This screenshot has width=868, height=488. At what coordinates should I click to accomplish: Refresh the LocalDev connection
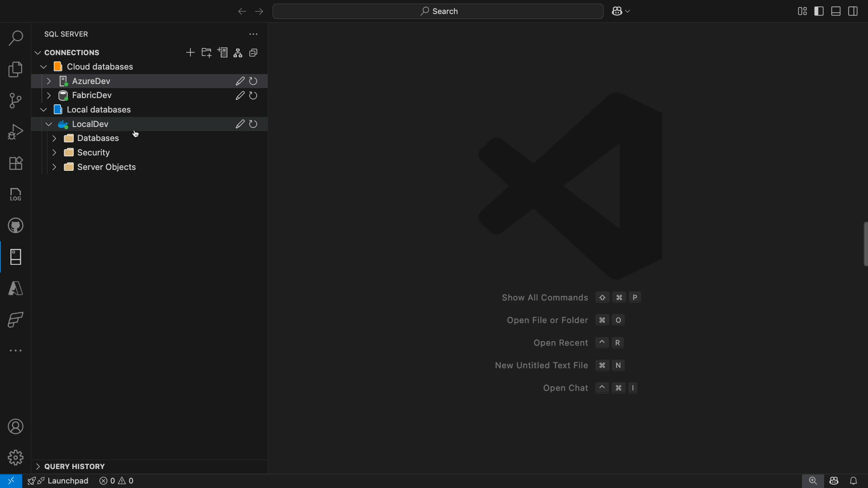[254, 124]
